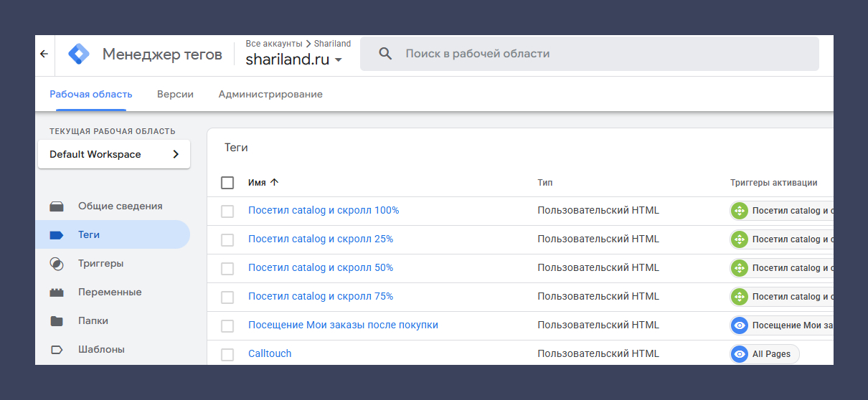Click the Tag Manager logo icon

click(x=79, y=54)
